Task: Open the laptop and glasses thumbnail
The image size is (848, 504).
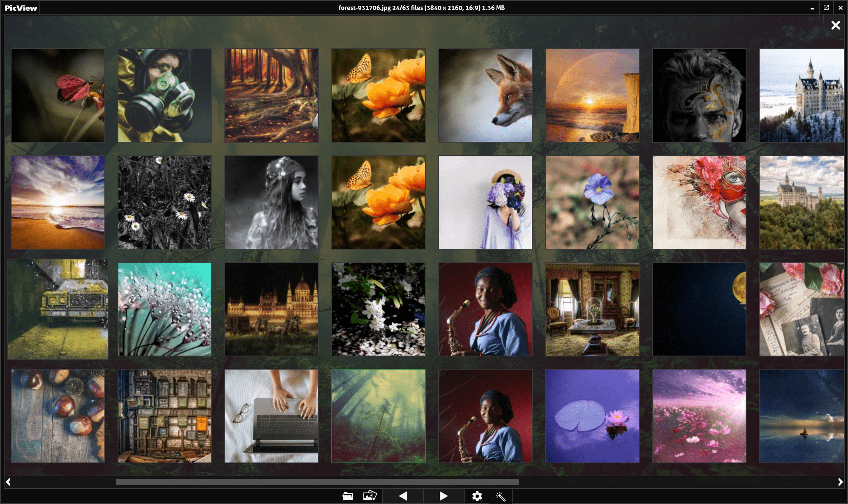Action: (x=271, y=416)
